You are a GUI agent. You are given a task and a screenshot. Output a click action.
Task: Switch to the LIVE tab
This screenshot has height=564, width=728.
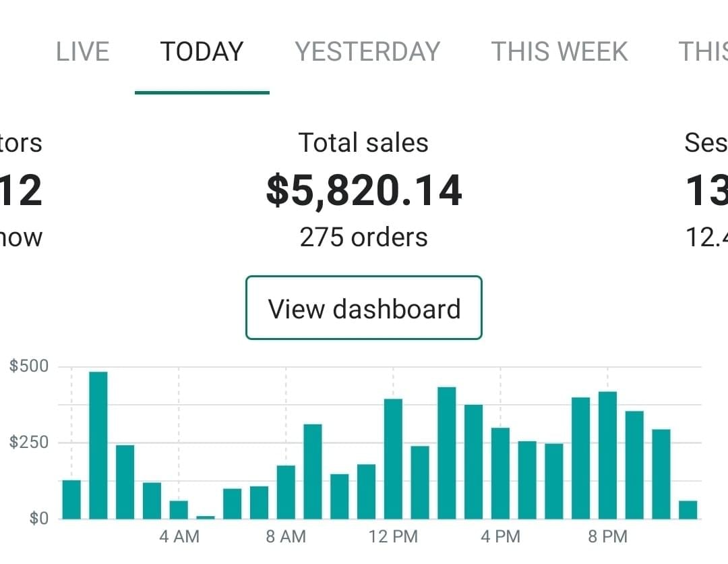point(82,52)
